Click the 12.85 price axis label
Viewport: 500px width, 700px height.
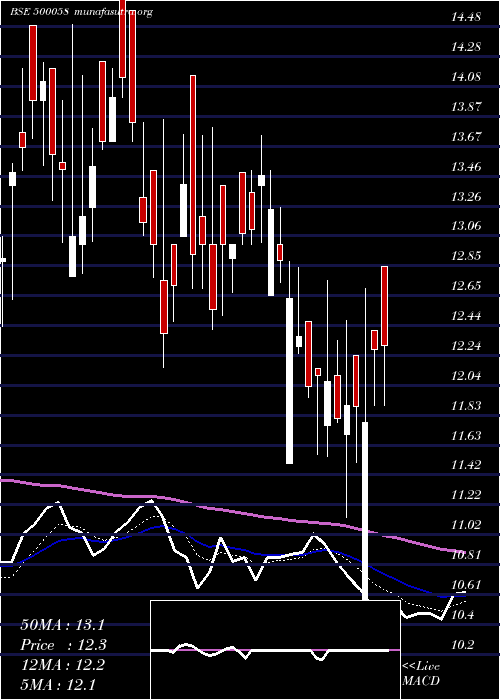click(x=466, y=256)
